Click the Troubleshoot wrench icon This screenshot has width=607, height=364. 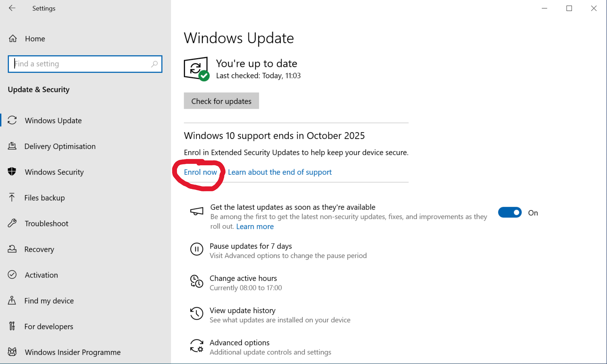[12, 223]
